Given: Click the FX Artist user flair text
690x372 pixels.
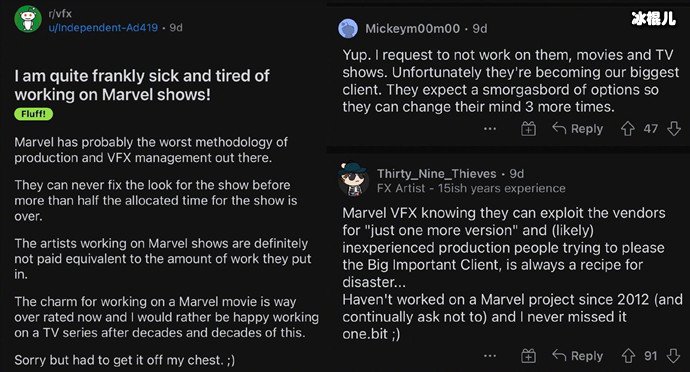Looking at the screenshot, I should pyautogui.click(x=471, y=188).
